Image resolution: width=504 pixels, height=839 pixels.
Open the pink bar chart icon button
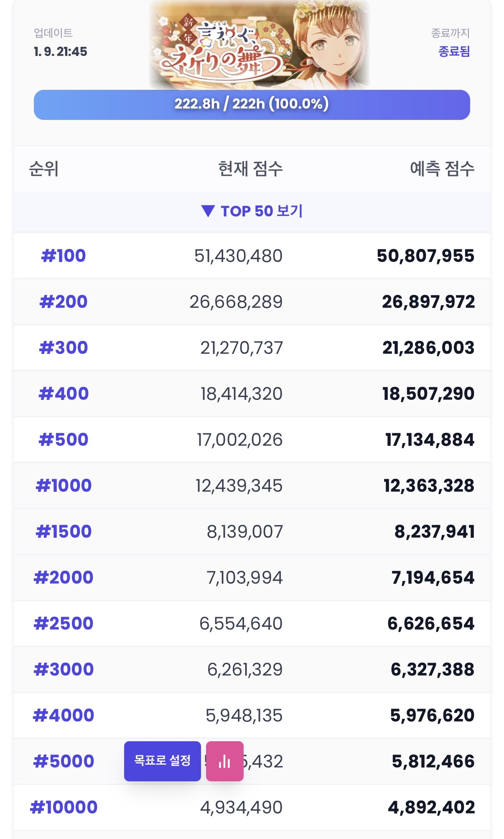pyautogui.click(x=225, y=761)
